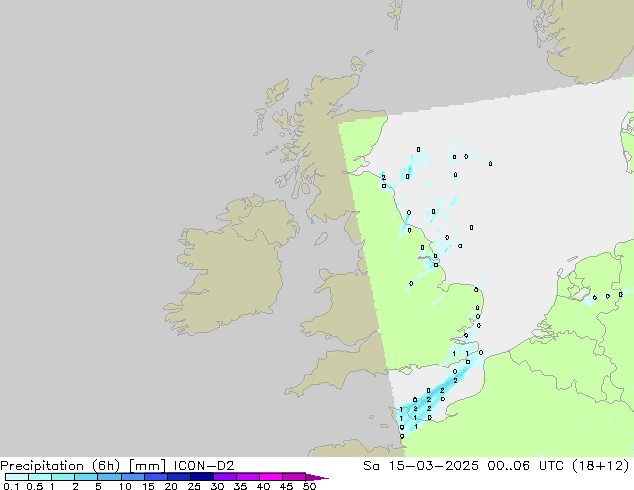Click the 1–2 mm legend color swatch
Screen dimensions: 634x490
click(x=63, y=477)
